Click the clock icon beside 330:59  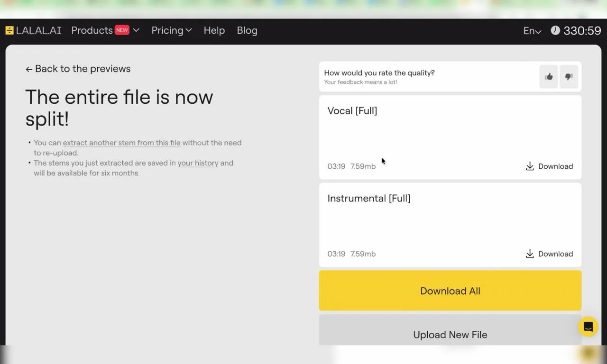555,30
